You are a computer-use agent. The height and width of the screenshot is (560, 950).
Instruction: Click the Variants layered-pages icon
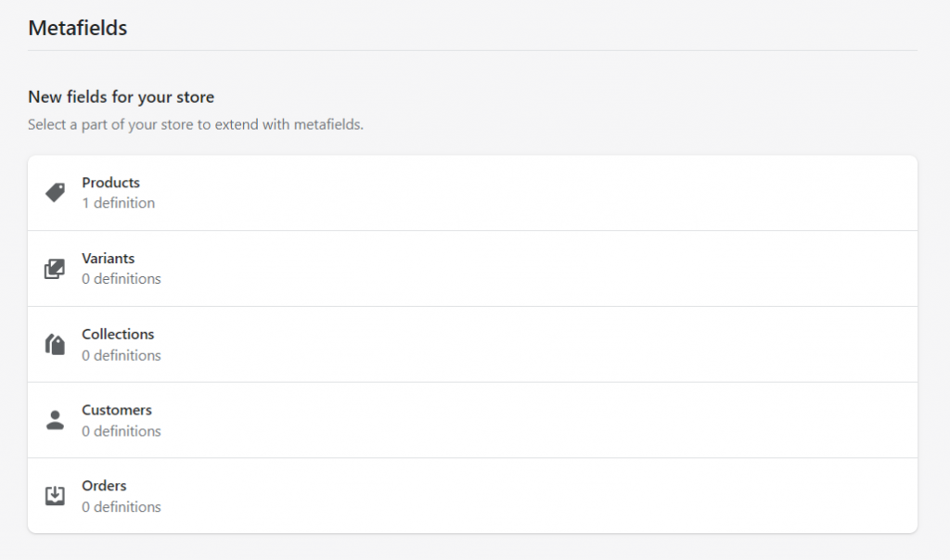coord(54,268)
